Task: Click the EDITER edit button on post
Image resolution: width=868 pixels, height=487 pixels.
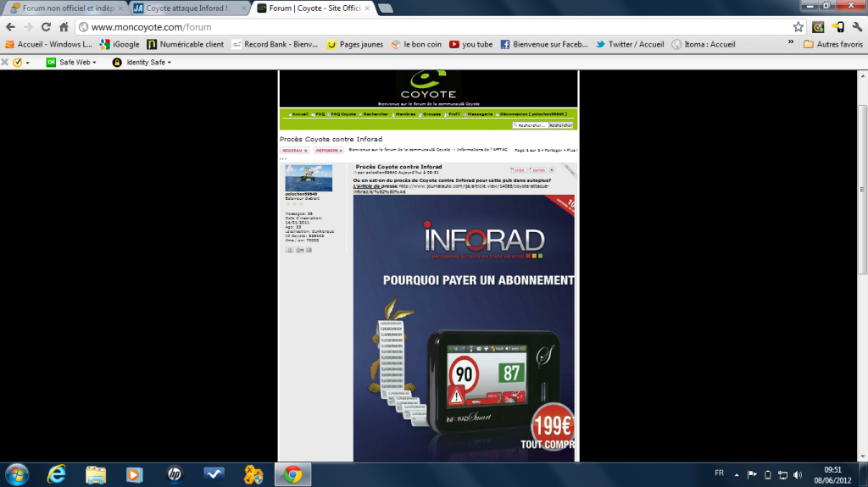Action: point(538,170)
